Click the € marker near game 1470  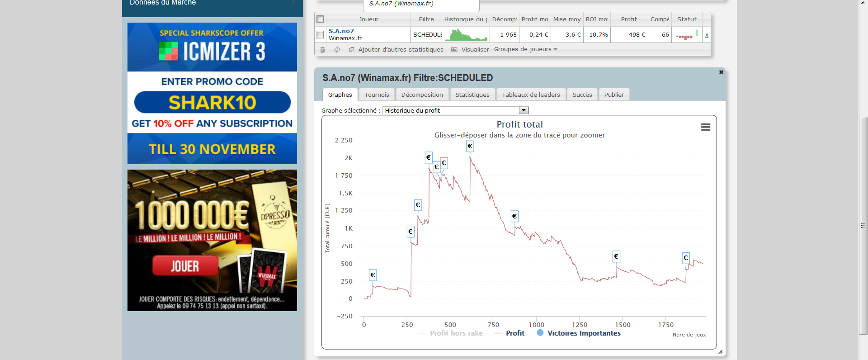coord(616,256)
